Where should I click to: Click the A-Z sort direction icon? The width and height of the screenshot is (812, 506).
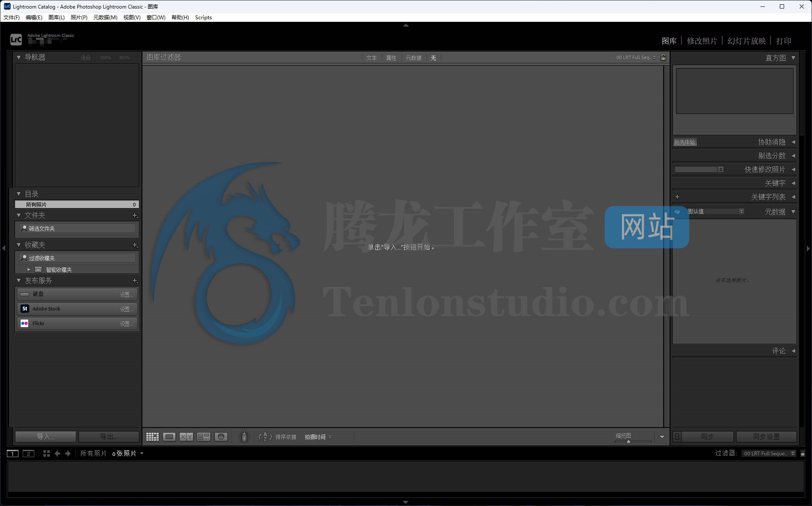[265, 437]
